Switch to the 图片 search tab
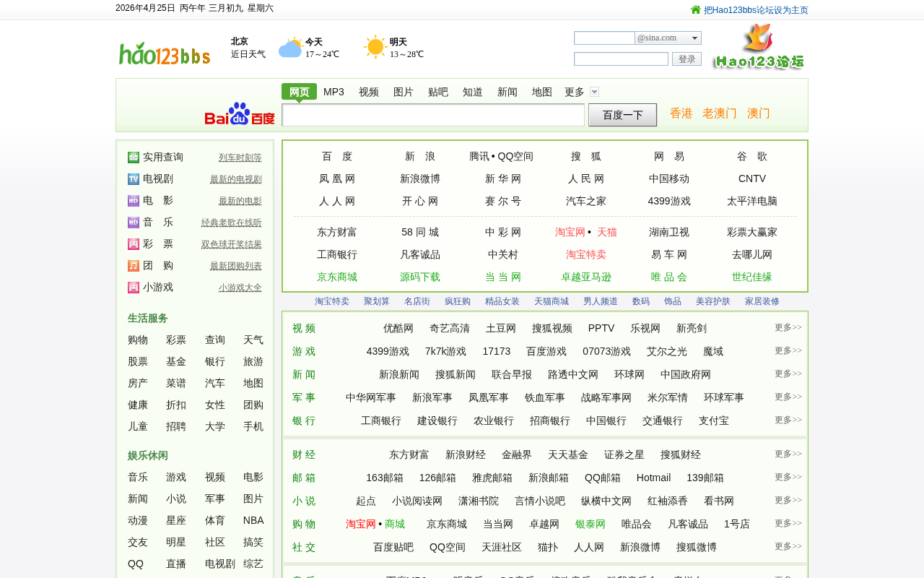The image size is (924, 578). 404,92
